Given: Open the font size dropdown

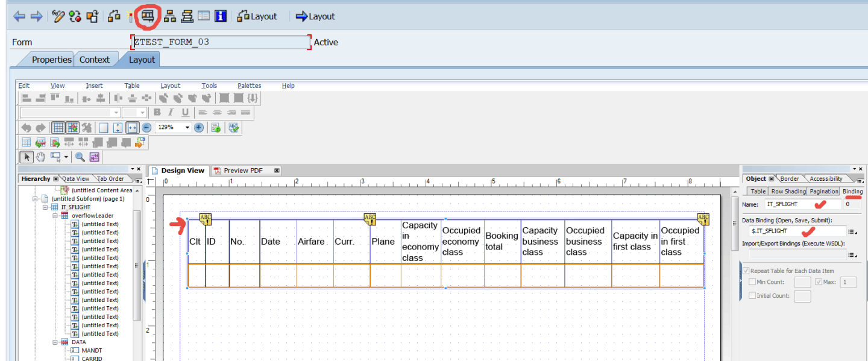Looking at the screenshot, I should [x=142, y=113].
